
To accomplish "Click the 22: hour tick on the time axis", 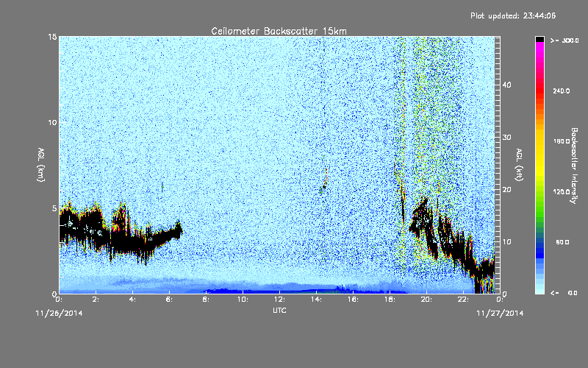I will point(463,300).
